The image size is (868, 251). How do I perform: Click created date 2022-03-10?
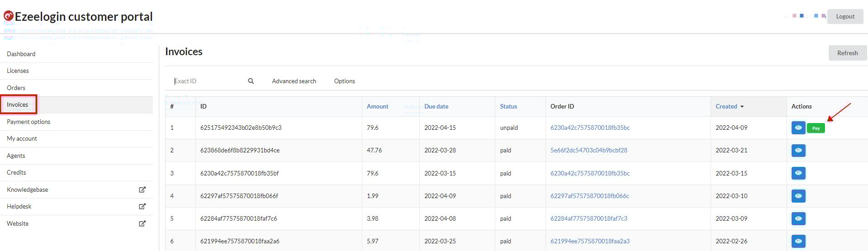point(731,196)
